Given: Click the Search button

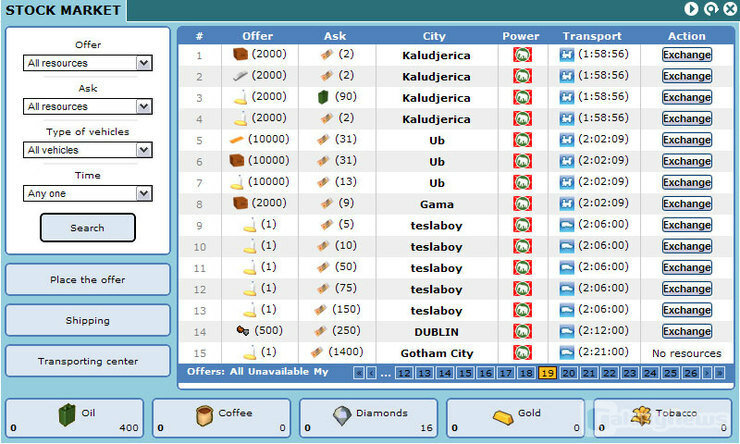Looking at the screenshot, I should [87, 228].
